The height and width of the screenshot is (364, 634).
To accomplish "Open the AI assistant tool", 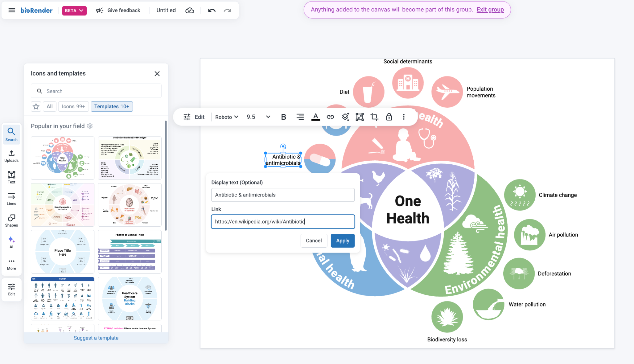I will [11, 242].
